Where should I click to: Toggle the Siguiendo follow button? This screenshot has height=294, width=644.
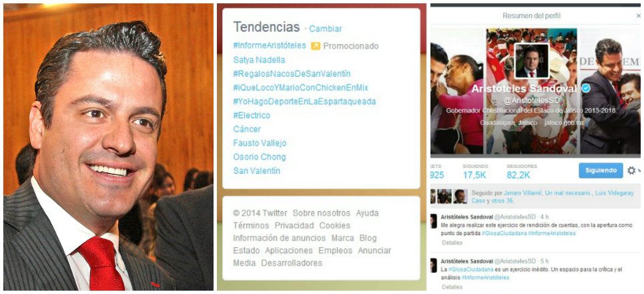click(x=601, y=170)
